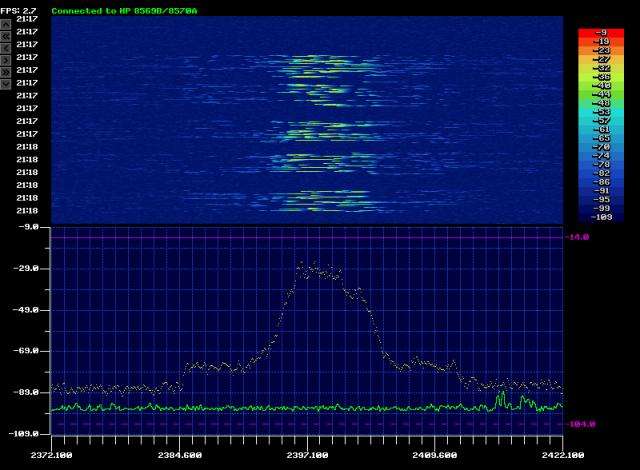Click the 2372.100 start frequency label
Screen dimensions: 640x470
(x=51, y=455)
